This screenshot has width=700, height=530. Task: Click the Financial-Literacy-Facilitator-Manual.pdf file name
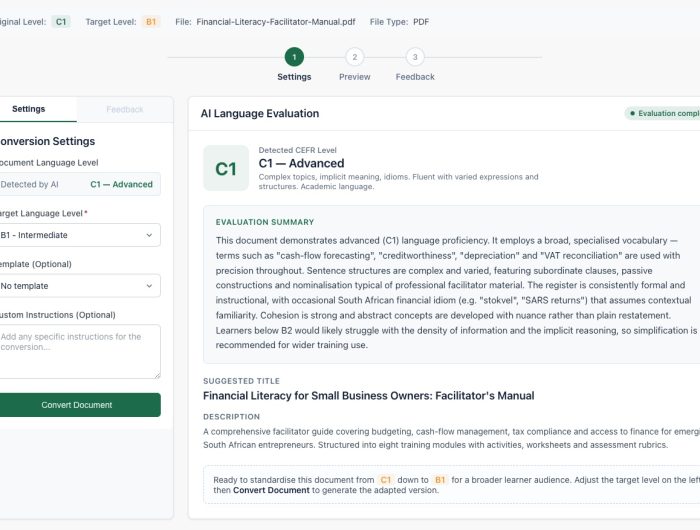[x=276, y=22]
